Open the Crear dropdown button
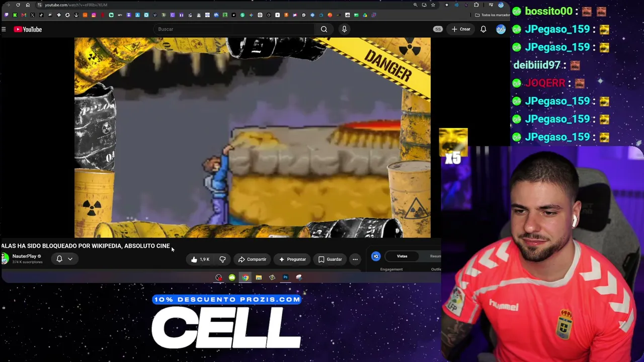This screenshot has width=644, height=362. [461, 29]
